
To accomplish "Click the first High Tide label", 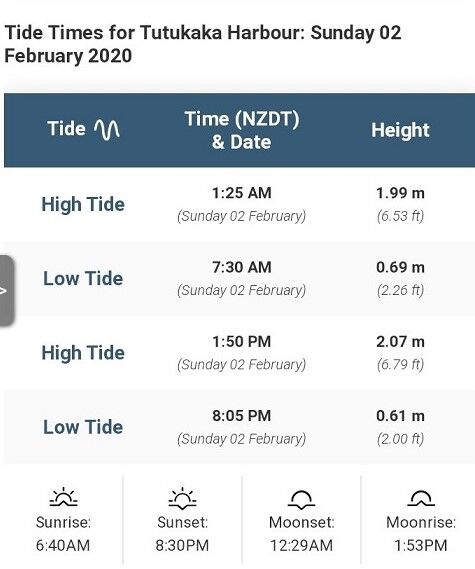I will (x=83, y=204).
